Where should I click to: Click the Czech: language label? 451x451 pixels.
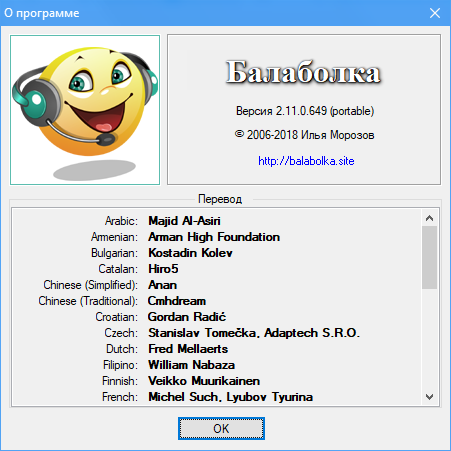click(121, 333)
